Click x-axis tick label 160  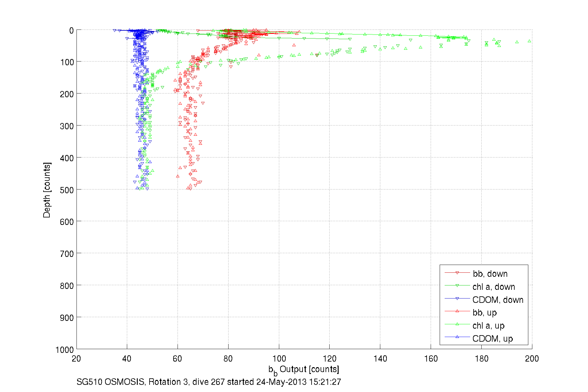tap(431, 359)
